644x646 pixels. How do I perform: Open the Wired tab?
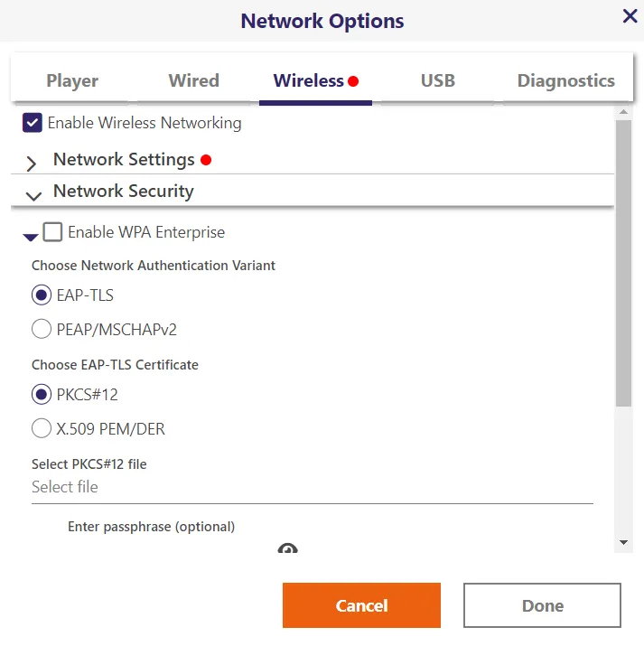[x=193, y=80]
